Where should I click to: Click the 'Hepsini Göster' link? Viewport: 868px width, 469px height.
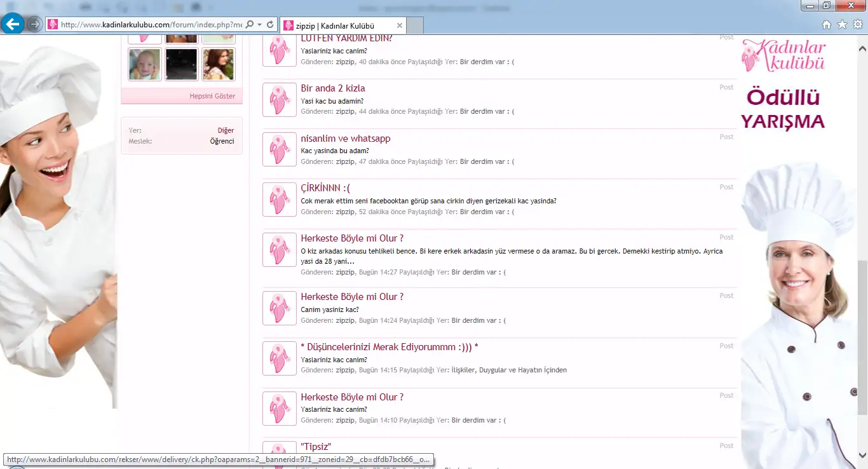pyautogui.click(x=212, y=96)
